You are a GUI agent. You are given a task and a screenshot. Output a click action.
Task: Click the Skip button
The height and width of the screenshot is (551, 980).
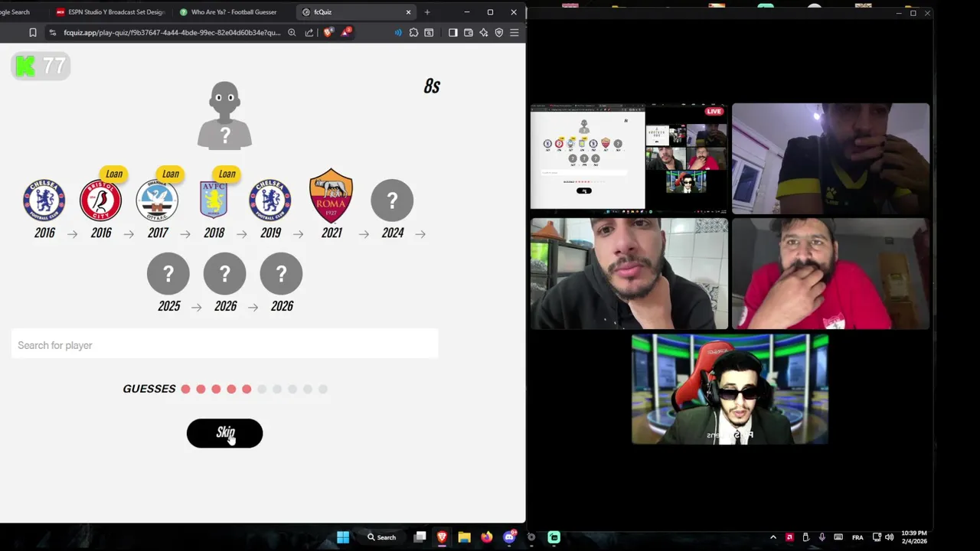[x=224, y=433]
